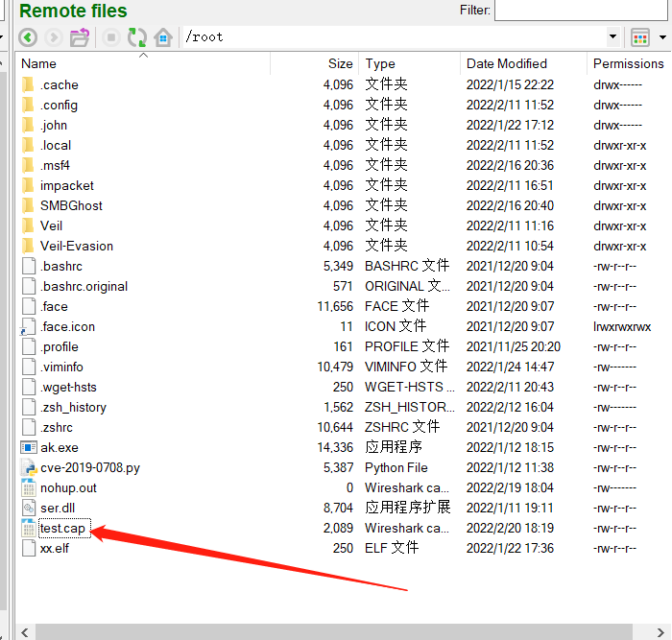
Task: Click the /root path field
Action: [395, 36]
